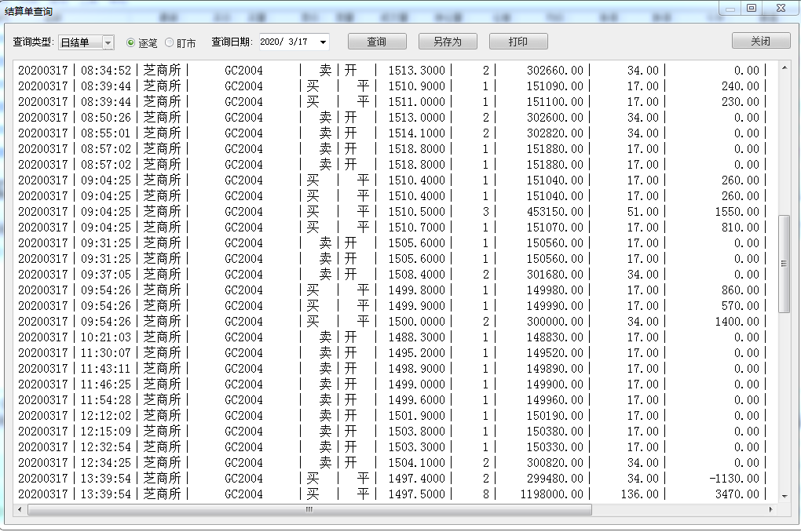This screenshot has height=532, width=801.
Task: Click the price 1497.4000
Action: point(416,479)
